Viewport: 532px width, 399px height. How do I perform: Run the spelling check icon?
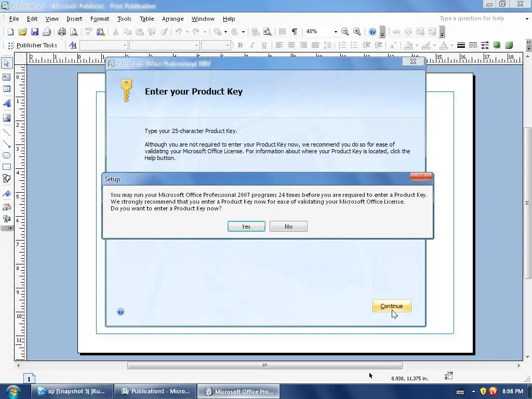click(88, 32)
